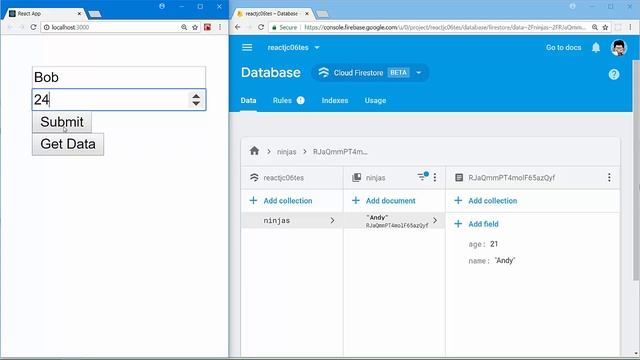Click the age field value 21

click(x=494, y=244)
